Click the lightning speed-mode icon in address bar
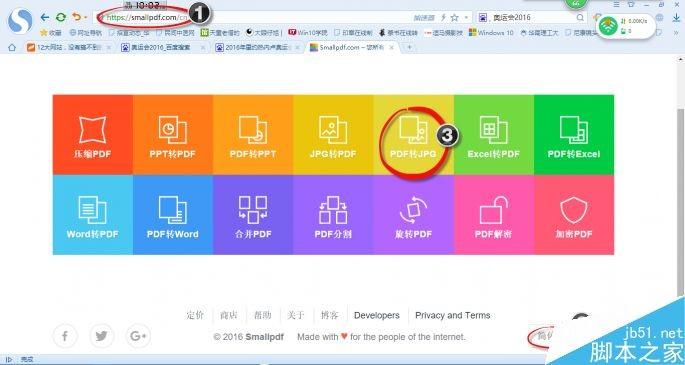Image resolution: width=685 pixels, height=365 pixels. click(443, 17)
